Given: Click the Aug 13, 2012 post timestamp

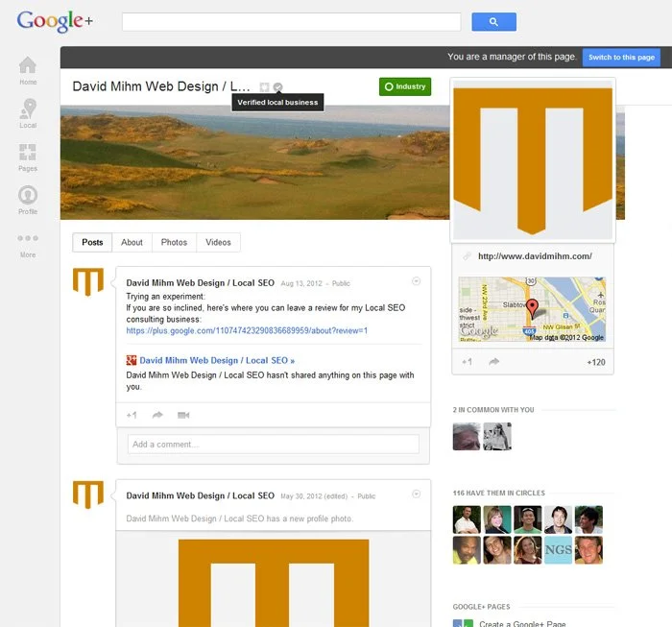Looking at the screenshot, I should (x=301, y=283).
